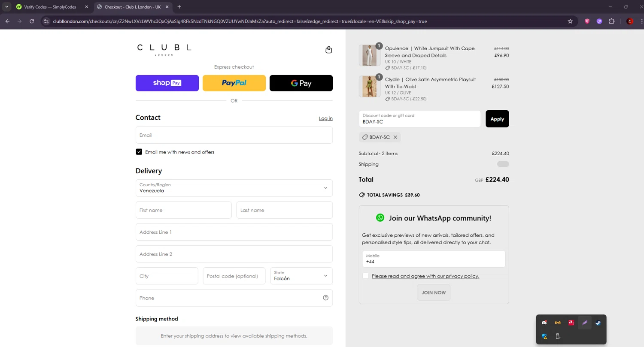Click the WhatsApp Mobile number field
The width and height of the screenshot is (644, 347).
click(434, 259)
